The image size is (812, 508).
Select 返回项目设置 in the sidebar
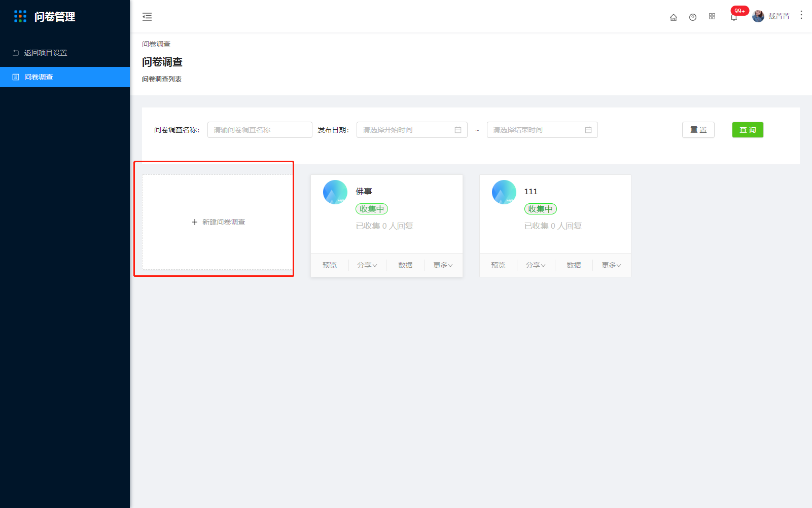click(x=65, y=53)
